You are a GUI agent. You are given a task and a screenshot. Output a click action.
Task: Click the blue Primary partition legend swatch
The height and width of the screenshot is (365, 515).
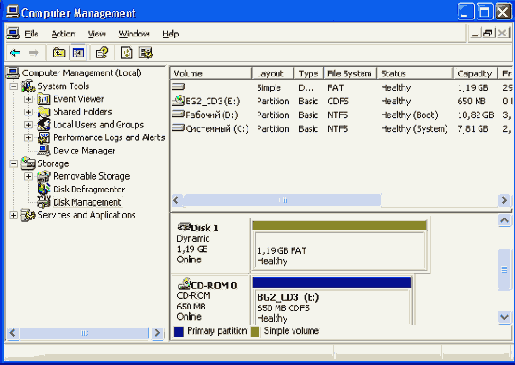click(179, 331)
